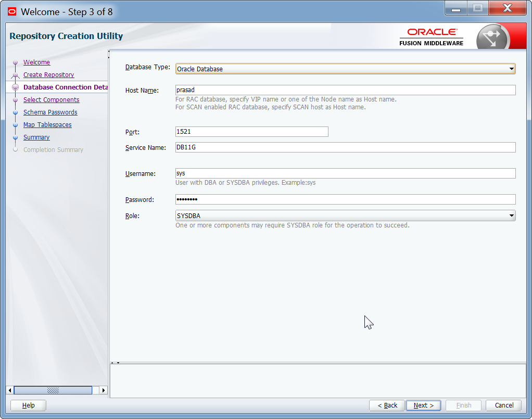This screenshot has height=419, width=532.
Task: Go to the Welcome step link
Action: [x=36, y=62]
